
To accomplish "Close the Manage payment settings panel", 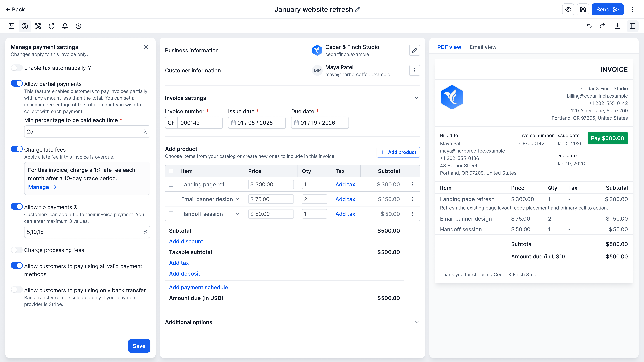I will [146, 47].
